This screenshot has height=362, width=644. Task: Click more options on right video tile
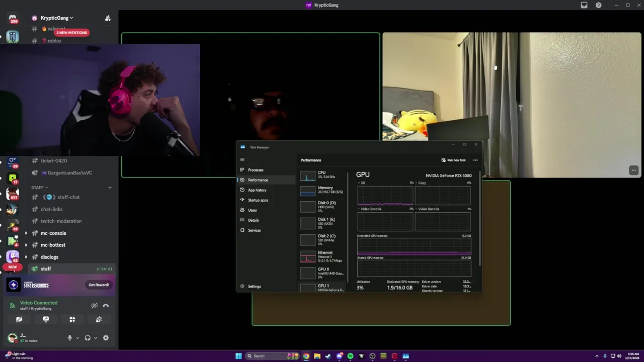coord(634,170)
